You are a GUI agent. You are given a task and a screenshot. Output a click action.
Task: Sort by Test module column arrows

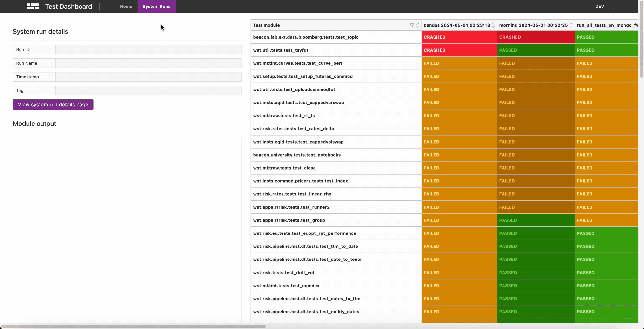point(418,25)
